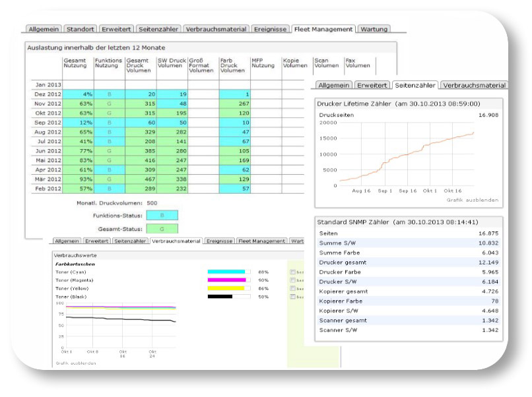Hide the Drucker Lifetime Zähler graph
The width and height of the screenshot is (532, 397).
(473, 199)
